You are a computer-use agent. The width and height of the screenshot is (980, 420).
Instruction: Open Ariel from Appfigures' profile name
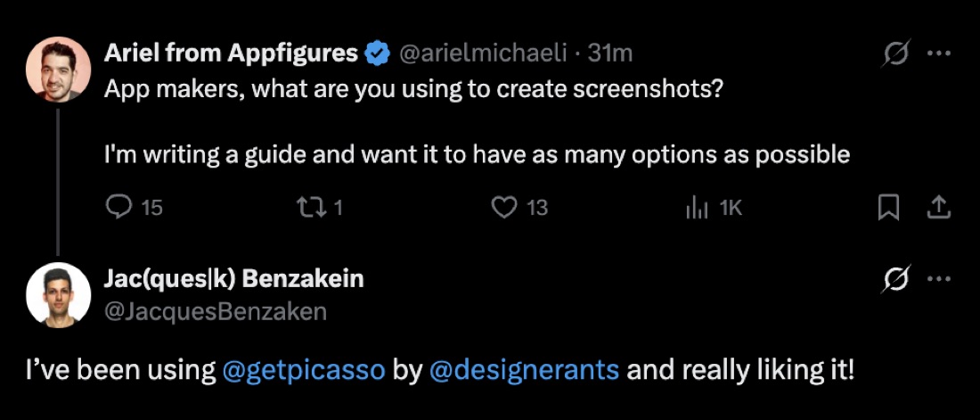coord(231,54)
